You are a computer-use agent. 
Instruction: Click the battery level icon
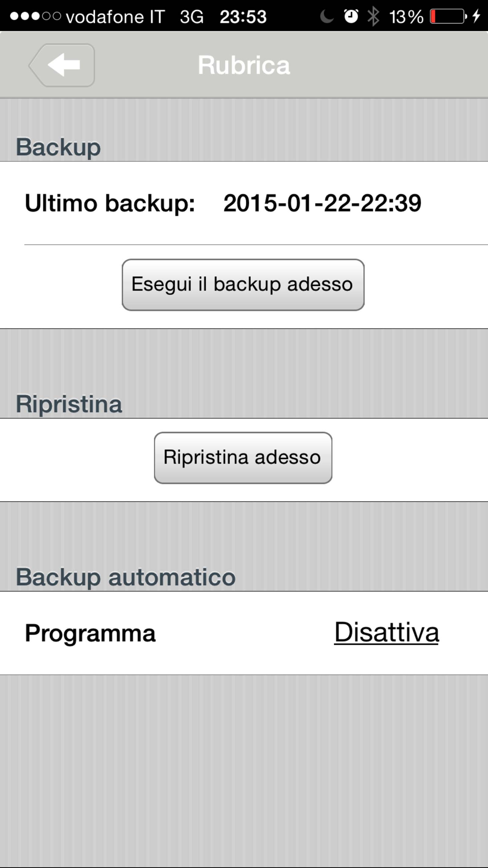[448, 16]
